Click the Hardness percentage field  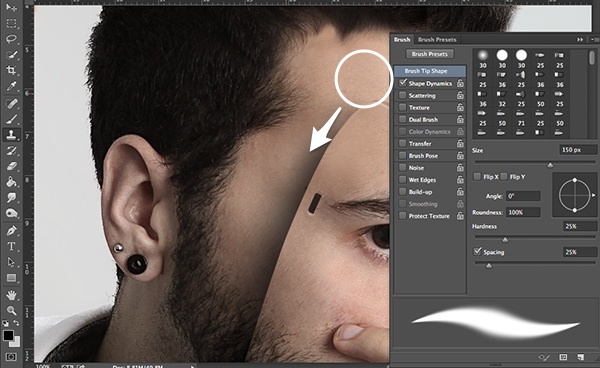[x=580, y=226]
